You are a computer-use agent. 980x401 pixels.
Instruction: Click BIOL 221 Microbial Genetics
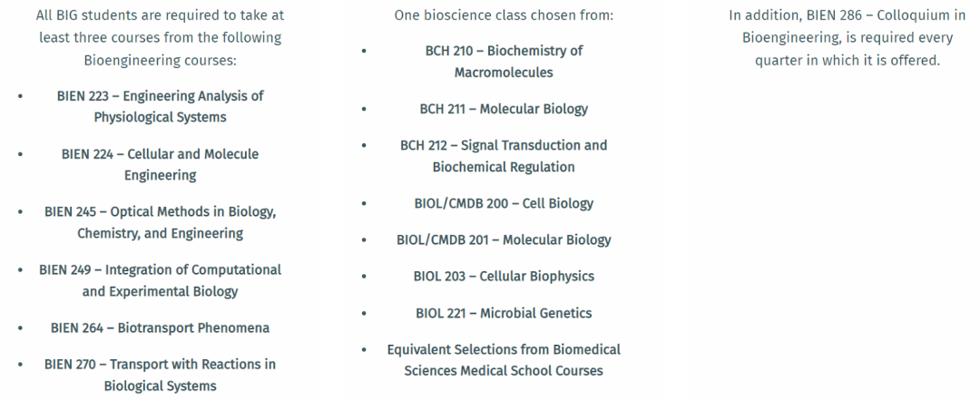click(x=504, y=313)
